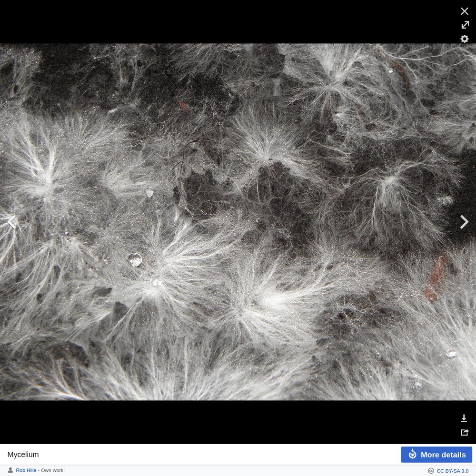Download this file using the download icon
Screen dimensions: 476x476
(x=464, y=418)
